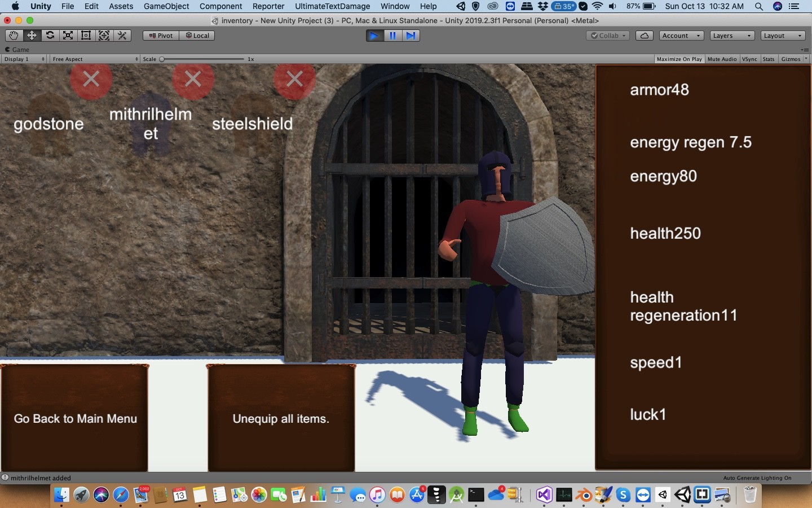Open the Layout dropdown
The width and height of the screenshot is (812, 508).
(783, 35)
